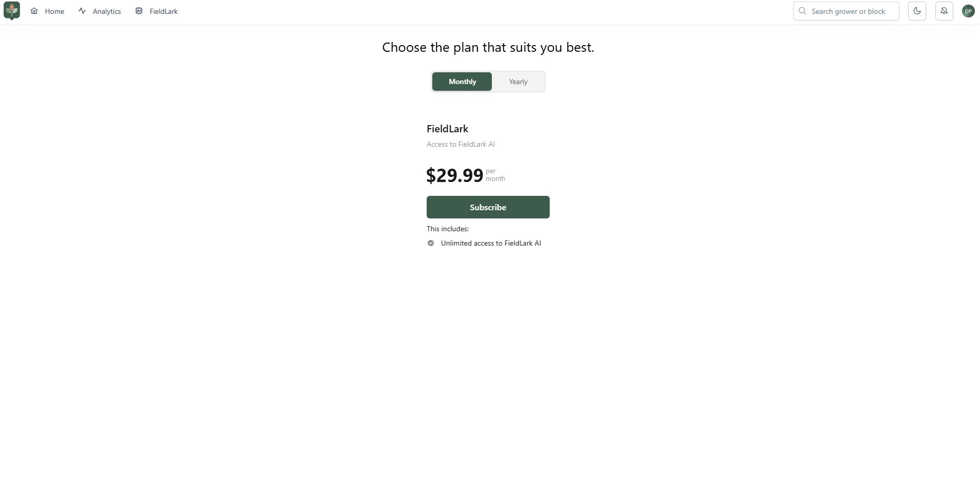Click the Monthly/Yearly segmented control
The height and width of the screenshot is (483, 980).
click(488, 81)
